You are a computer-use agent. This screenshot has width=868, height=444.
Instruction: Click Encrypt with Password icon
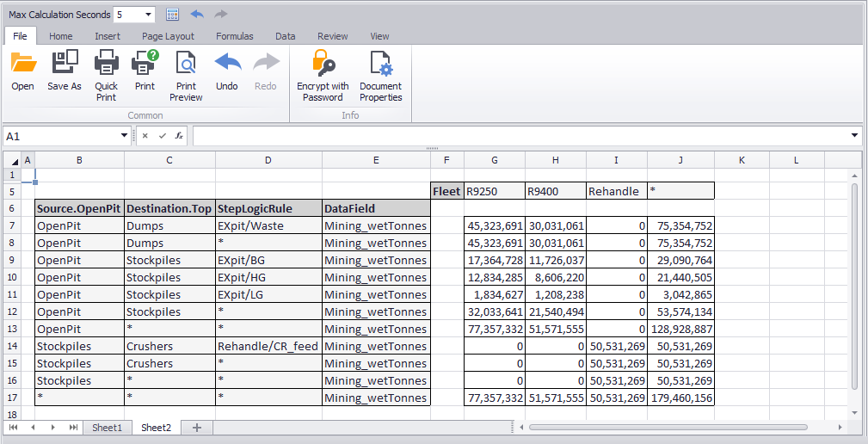tap(323, 65)
